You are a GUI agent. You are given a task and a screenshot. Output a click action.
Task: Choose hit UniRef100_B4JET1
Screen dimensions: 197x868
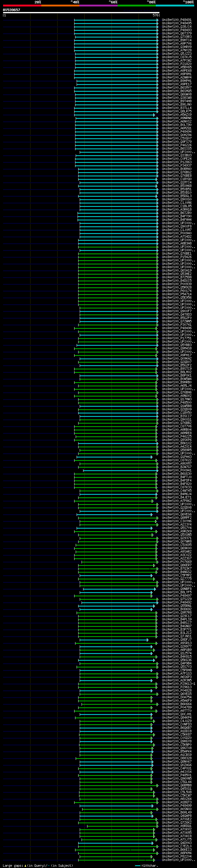click(x=177, y=497)
